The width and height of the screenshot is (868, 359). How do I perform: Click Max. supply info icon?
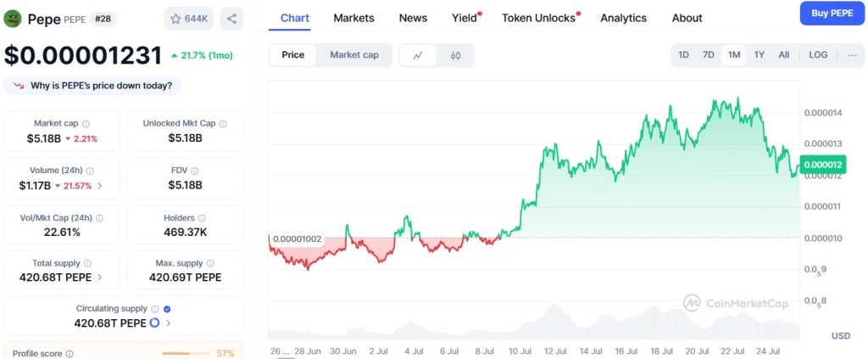click(x=210, y=264)
